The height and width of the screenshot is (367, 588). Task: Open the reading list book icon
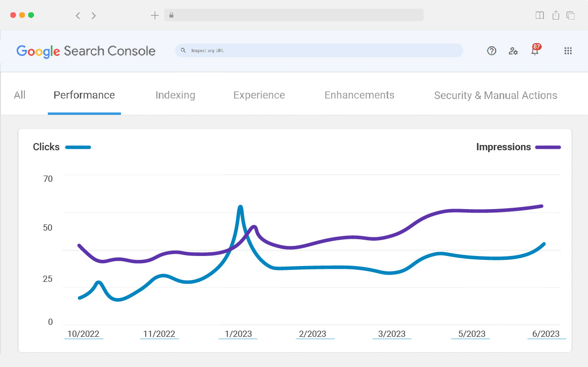[540, 15]
